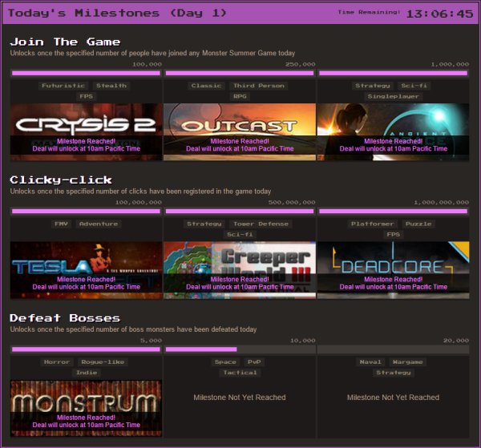Image resolution: width=481 pixels, height=448 pixels.
Task: Click the Naval tag
Action: click(x=370, y=362)
